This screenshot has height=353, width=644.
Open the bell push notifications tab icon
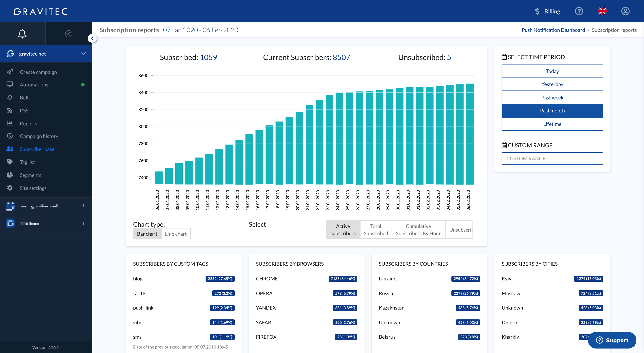tap(22, 34)
